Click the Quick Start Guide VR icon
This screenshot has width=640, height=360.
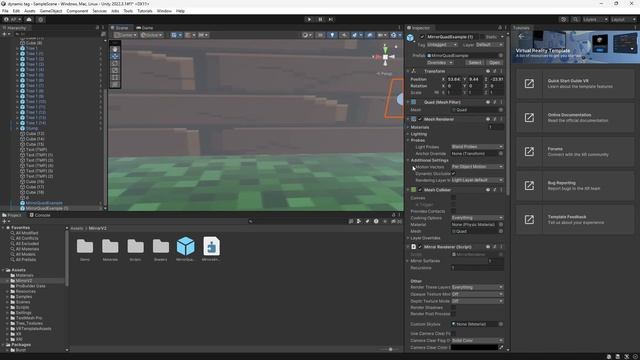click(529, 84)
